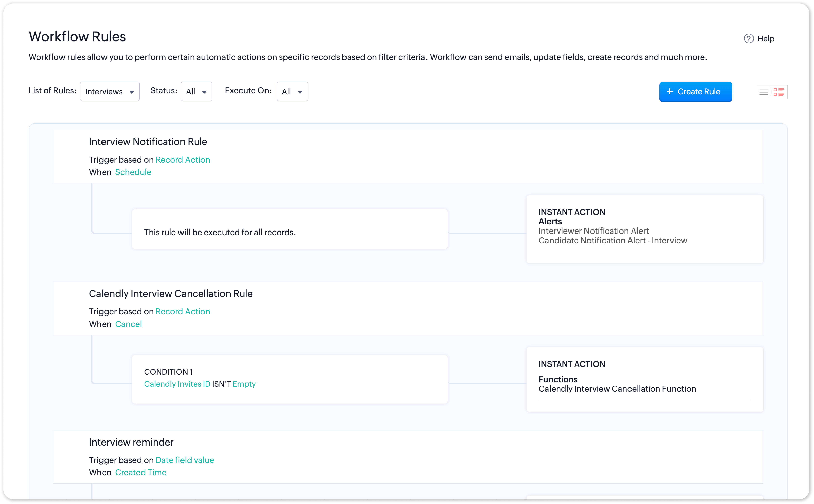The width and height of the screenshot is (814, 504).
Task: Open the Interview Notification Rule title
Action: 148,142
